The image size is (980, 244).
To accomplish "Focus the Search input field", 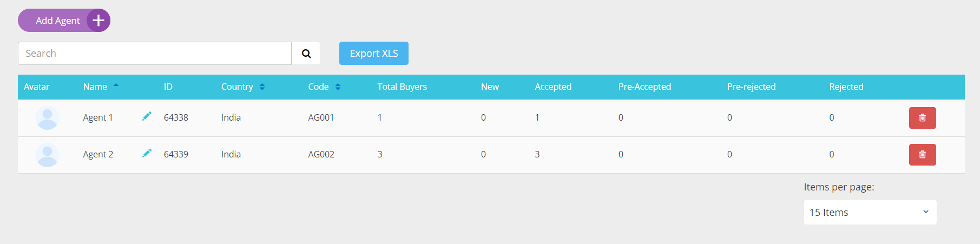I will point(155,54).
